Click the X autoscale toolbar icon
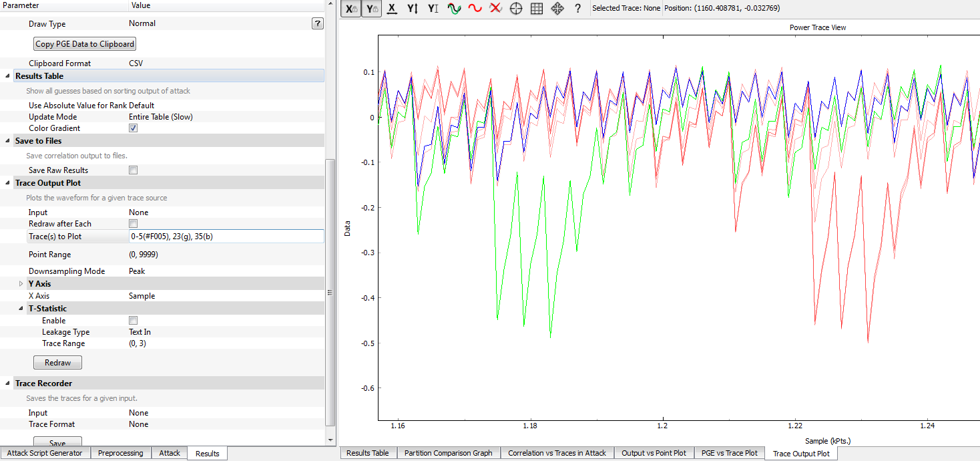The image size is (980, 461). point(393,9)
